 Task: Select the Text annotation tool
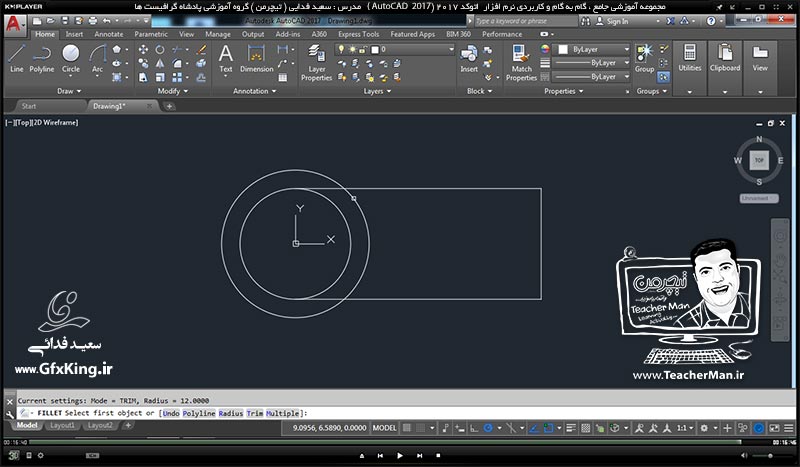pyautogui.click(x=226, y=58)
